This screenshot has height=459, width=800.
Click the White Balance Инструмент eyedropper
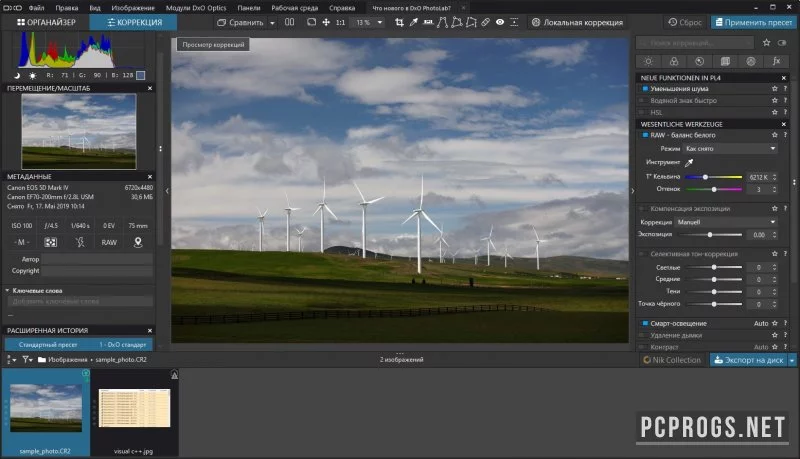pos(689,163)
